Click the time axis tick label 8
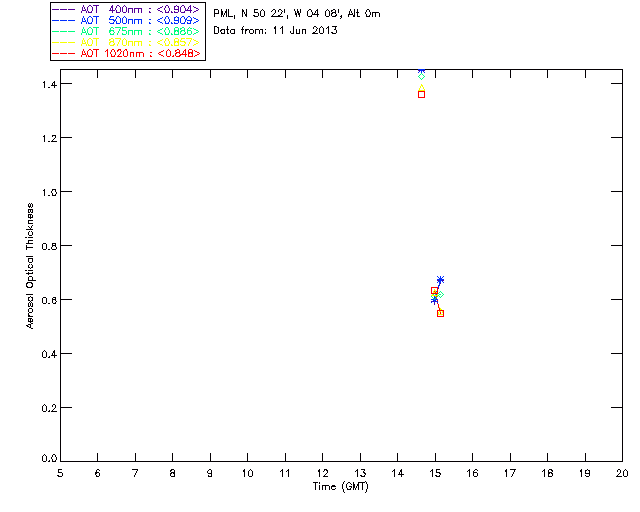Screen dimensions: 640x512 [x=173, y=473]
